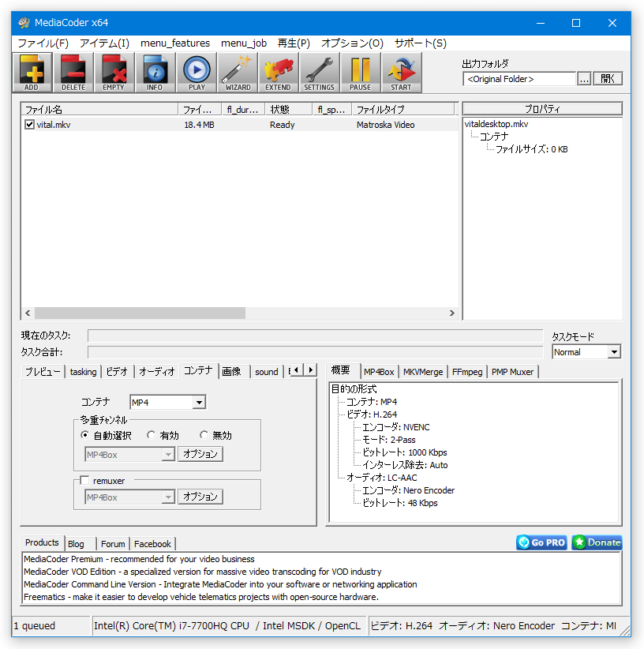Click the ファイル名 column header
644x649 pixels.
(99, 109)
